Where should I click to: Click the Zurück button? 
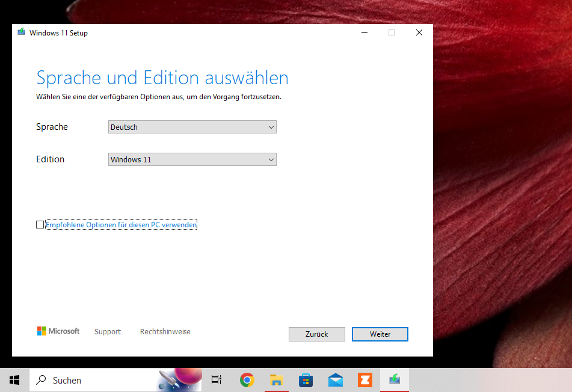[x=316, y=334]
